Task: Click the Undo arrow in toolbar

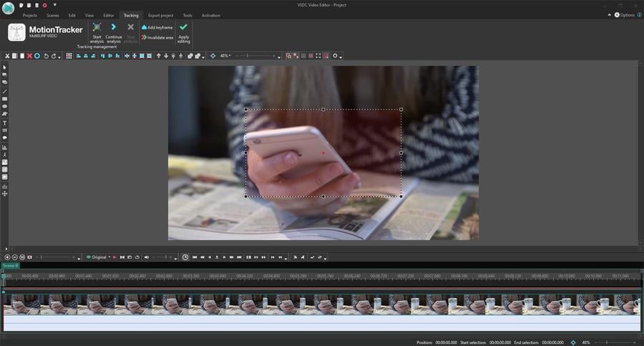Action: pos(46,56)
